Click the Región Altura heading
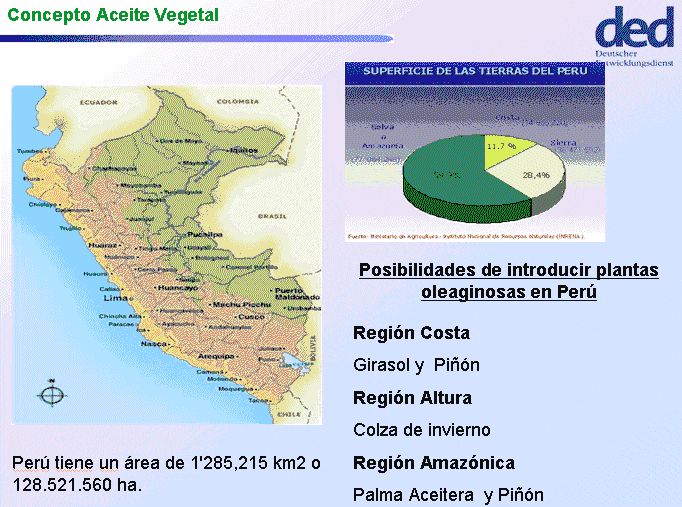The width and height of the screenshot is (682, 507). point(412,398)
